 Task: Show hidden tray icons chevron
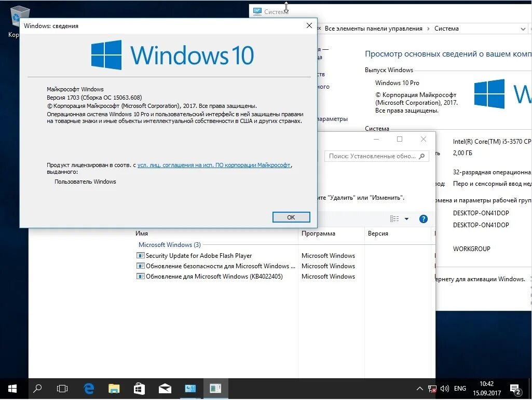coord(420,389)
